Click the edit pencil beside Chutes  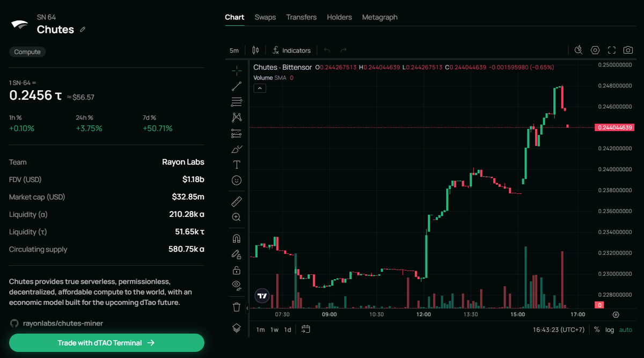click(x=83, y=30)
